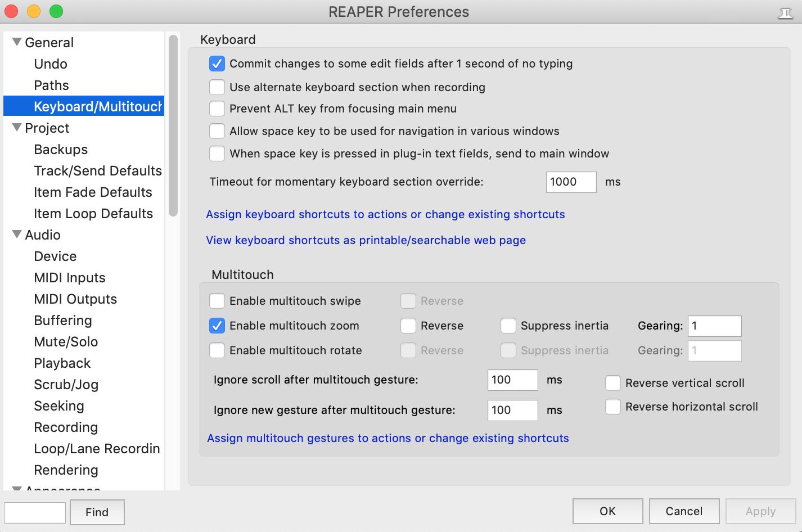Check Suppress inertia for multitouch zoom

pos(508,326)
